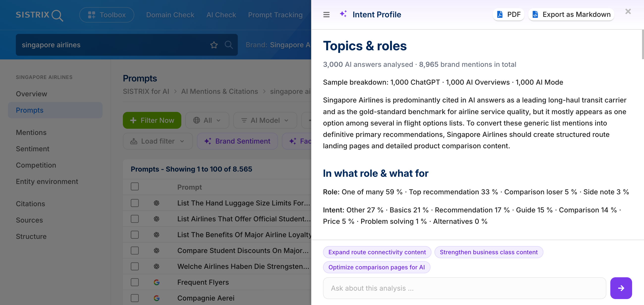
Task: Click the green Filter Now button
Action: [152, 120]
